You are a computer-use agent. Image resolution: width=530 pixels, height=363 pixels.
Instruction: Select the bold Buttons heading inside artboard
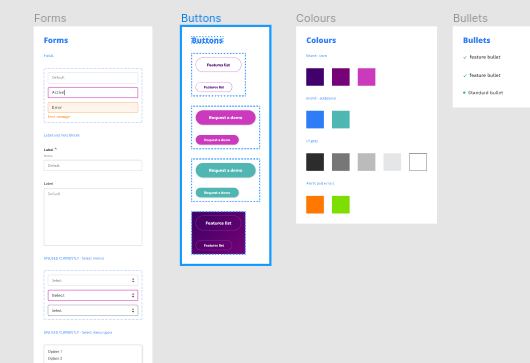[x=207, y=41]
